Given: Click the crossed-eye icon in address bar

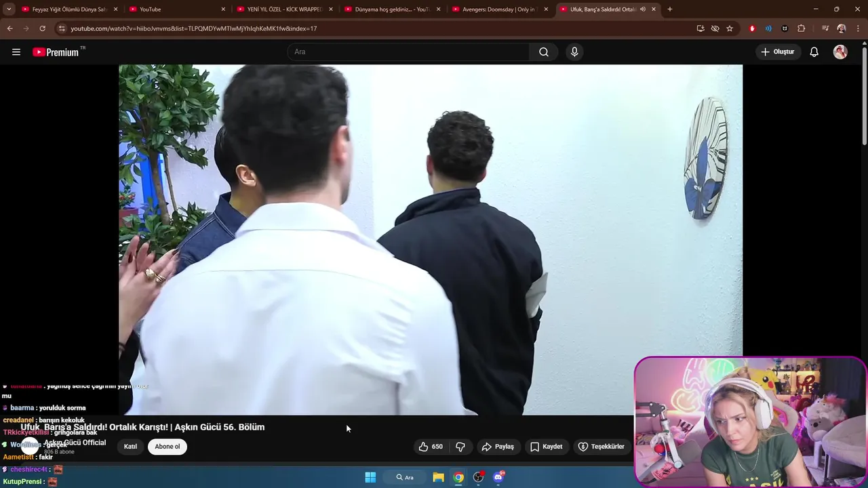Looking at the screenshot, I should [715, 28].
